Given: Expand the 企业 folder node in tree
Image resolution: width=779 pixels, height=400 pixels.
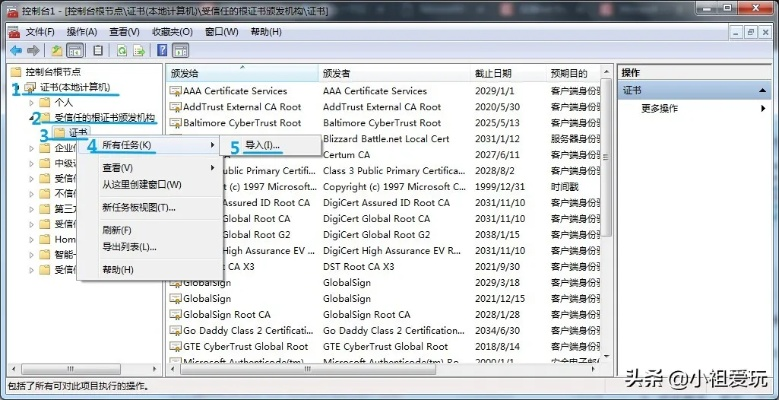Looking at the screenshot, I should 31,148.
